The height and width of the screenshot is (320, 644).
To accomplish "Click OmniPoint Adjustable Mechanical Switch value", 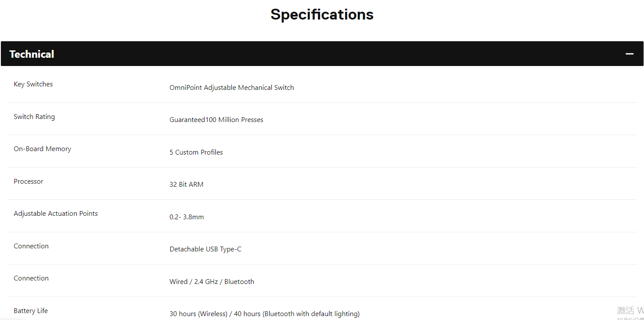I will pos(231,88).
